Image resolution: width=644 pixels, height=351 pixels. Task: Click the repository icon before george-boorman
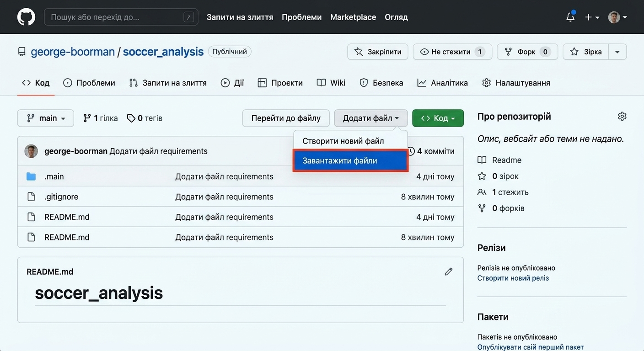click(x=22, y=52)
